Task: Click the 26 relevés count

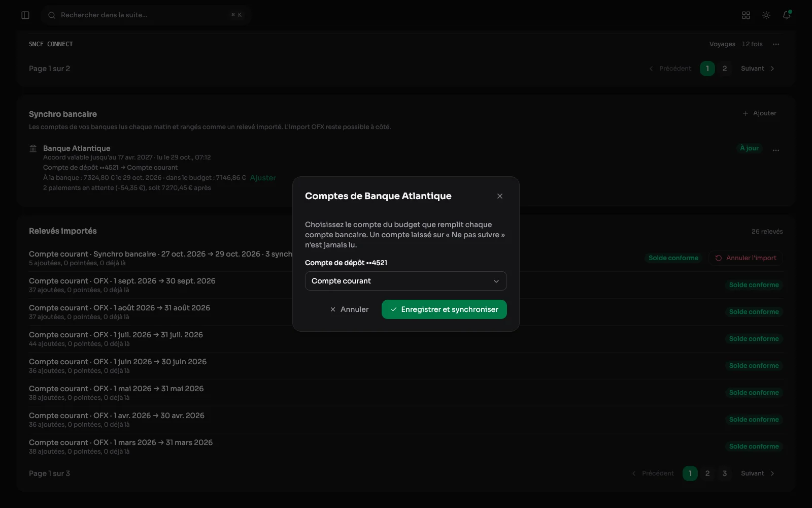Action: pyautogui.click(x=767, y=232)
